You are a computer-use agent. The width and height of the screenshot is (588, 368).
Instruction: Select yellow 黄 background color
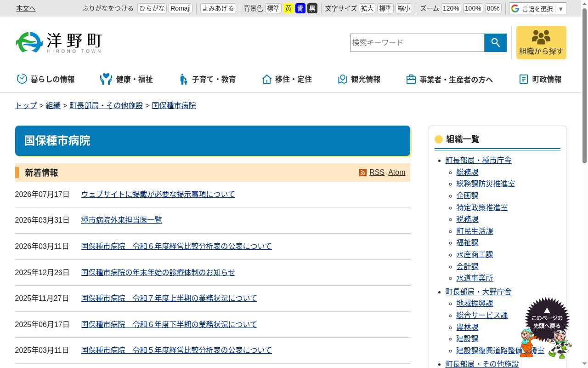click(288, 8)
